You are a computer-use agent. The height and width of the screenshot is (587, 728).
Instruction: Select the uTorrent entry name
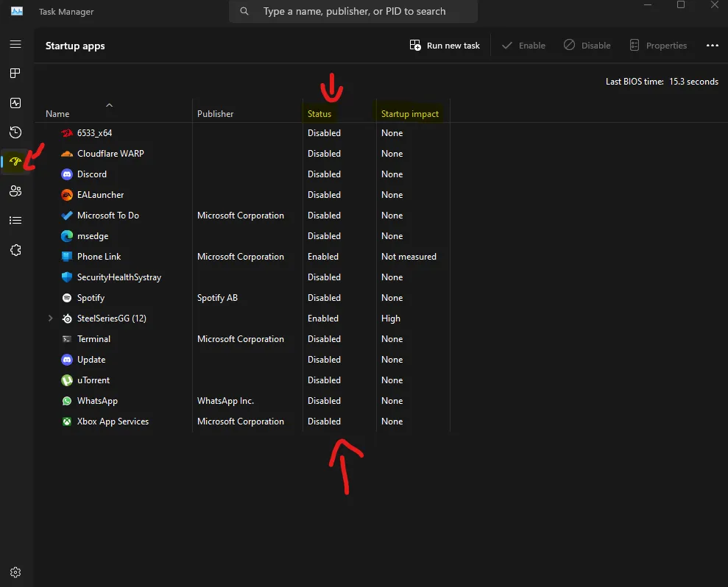point(93,380)
